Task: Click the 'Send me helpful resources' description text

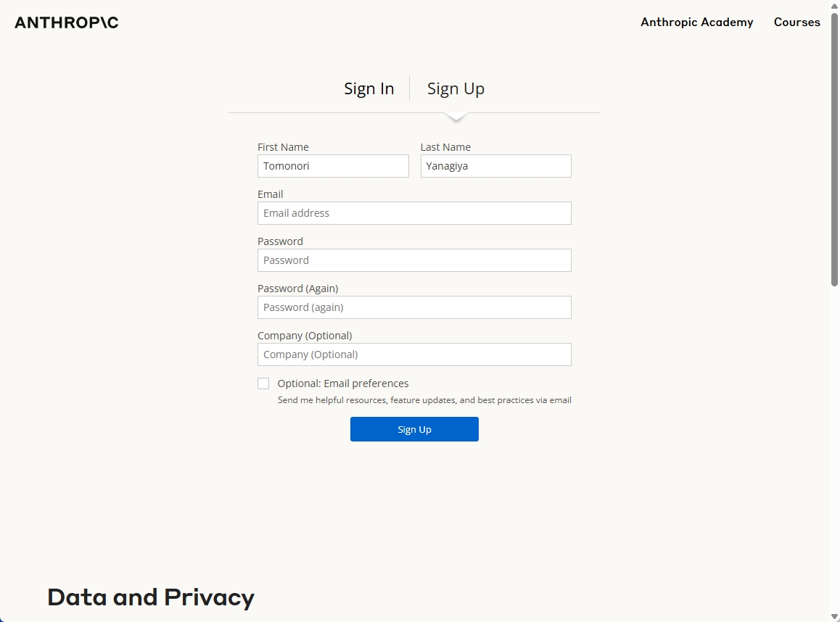Action: click(424, 400)
